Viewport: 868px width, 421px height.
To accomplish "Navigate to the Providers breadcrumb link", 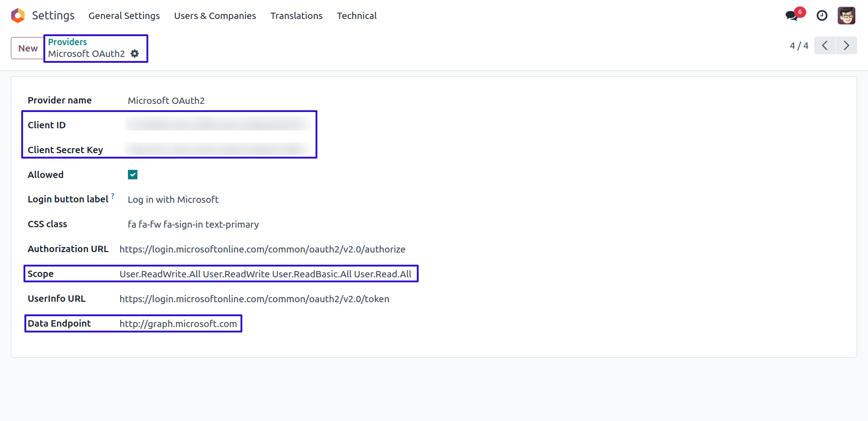I will click(67, 42).
